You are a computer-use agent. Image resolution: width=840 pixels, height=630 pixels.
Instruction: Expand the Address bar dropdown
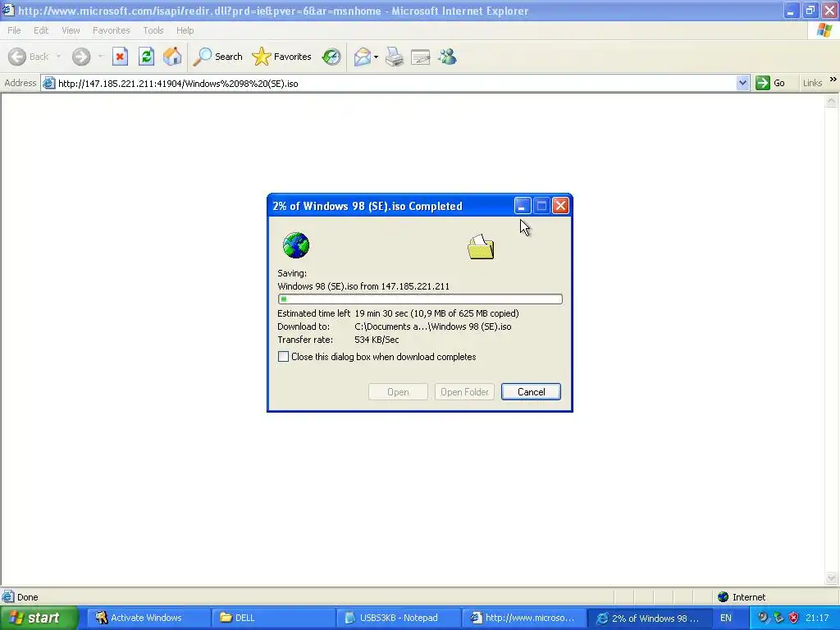[x=742, y=83]
